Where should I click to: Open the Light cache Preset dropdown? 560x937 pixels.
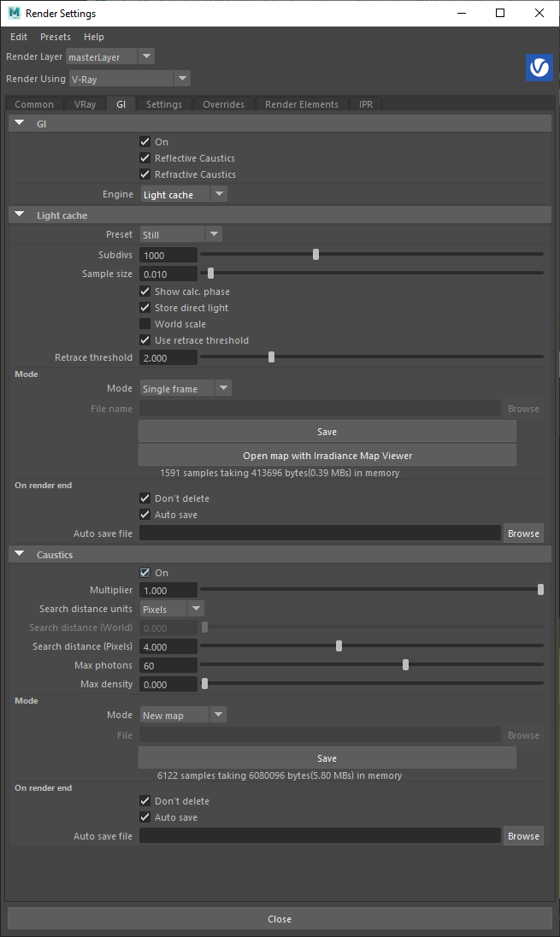point(180,234)
